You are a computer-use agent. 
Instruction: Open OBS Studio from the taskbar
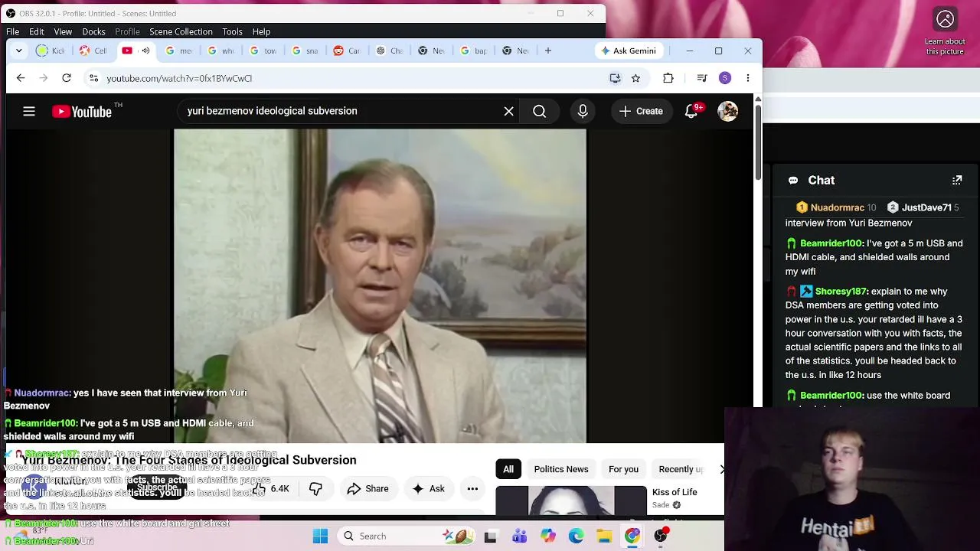tap(661, 536)
